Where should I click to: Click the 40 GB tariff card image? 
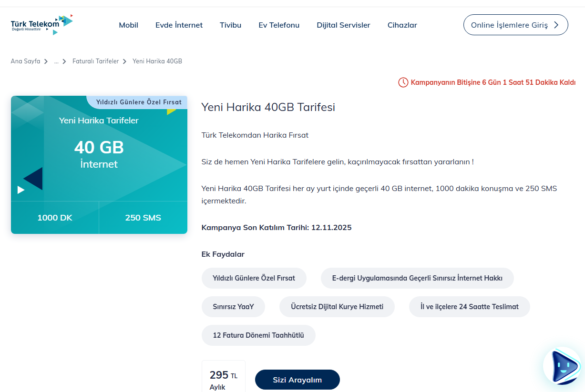pos(99,152)
